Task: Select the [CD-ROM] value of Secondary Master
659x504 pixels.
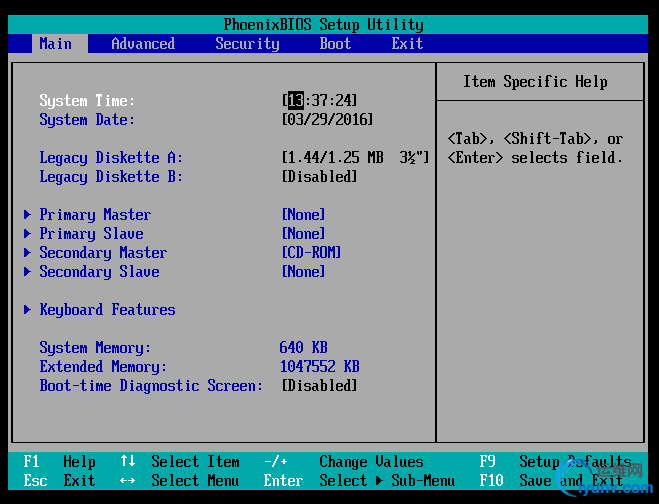Action: point(311,253)
